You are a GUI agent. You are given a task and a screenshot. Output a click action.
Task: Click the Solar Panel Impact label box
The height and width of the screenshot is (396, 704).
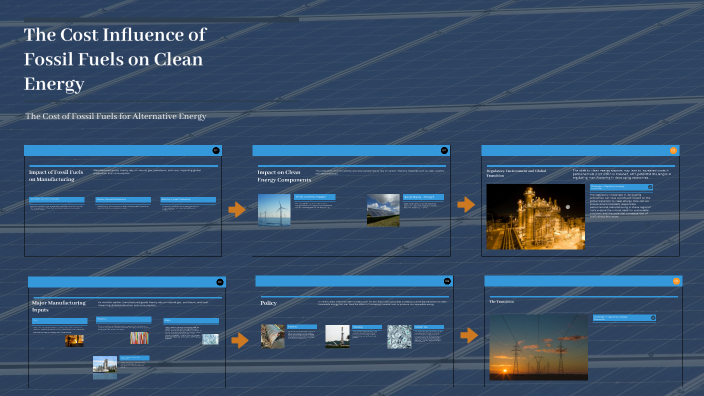[423, 197]
